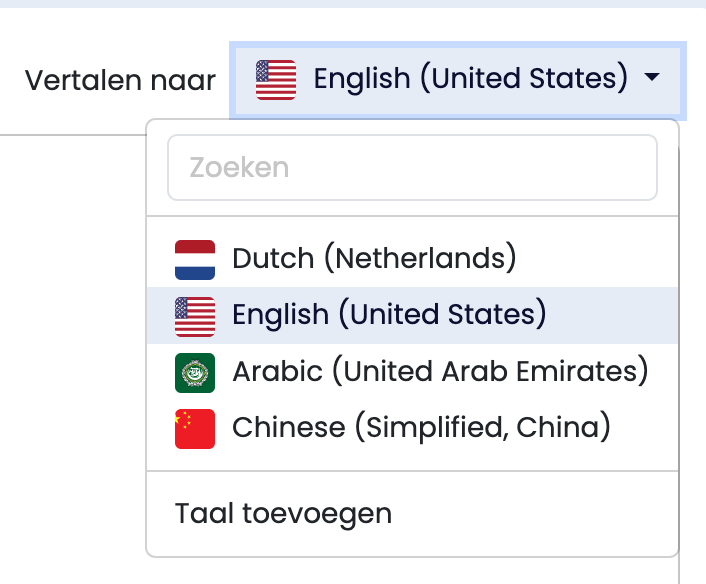Screen dimensions: 706x584
Task: Choose Dutch (Netherlands) from the language list
Action: [x=374, y=259]
